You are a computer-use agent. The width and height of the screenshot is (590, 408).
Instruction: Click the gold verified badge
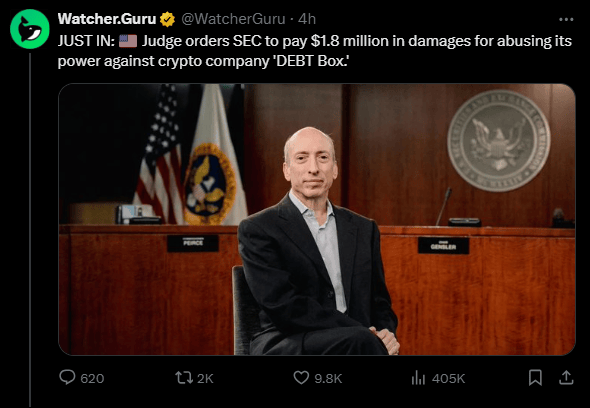(x=167, y=19)
